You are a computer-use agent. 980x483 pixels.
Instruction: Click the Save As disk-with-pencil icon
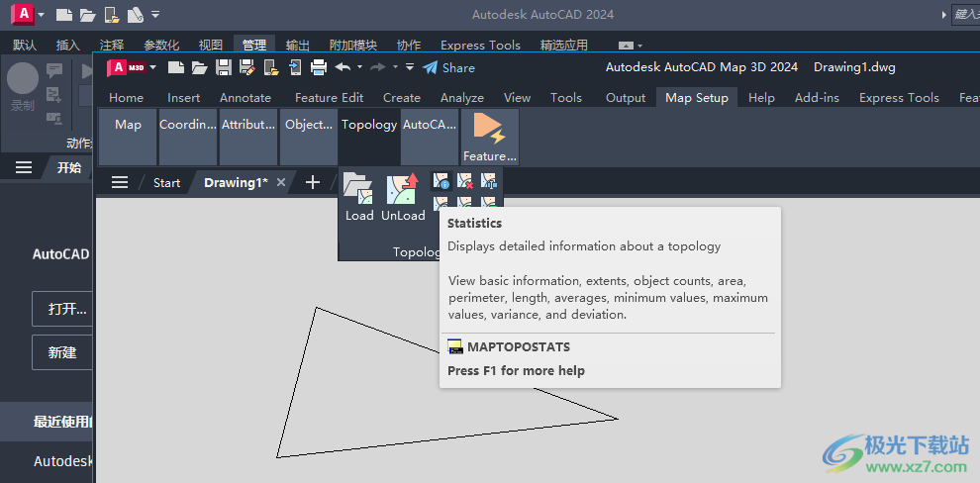tap(246, 67)
